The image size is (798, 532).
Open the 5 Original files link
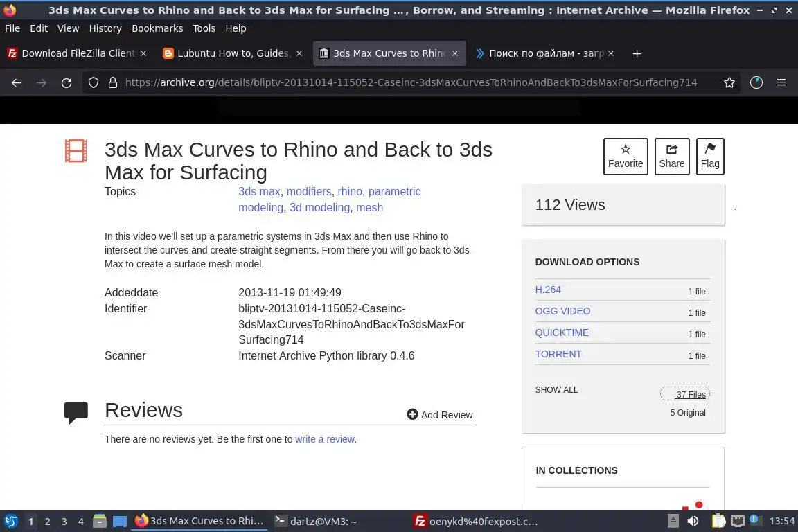click(x=688, y=413)
